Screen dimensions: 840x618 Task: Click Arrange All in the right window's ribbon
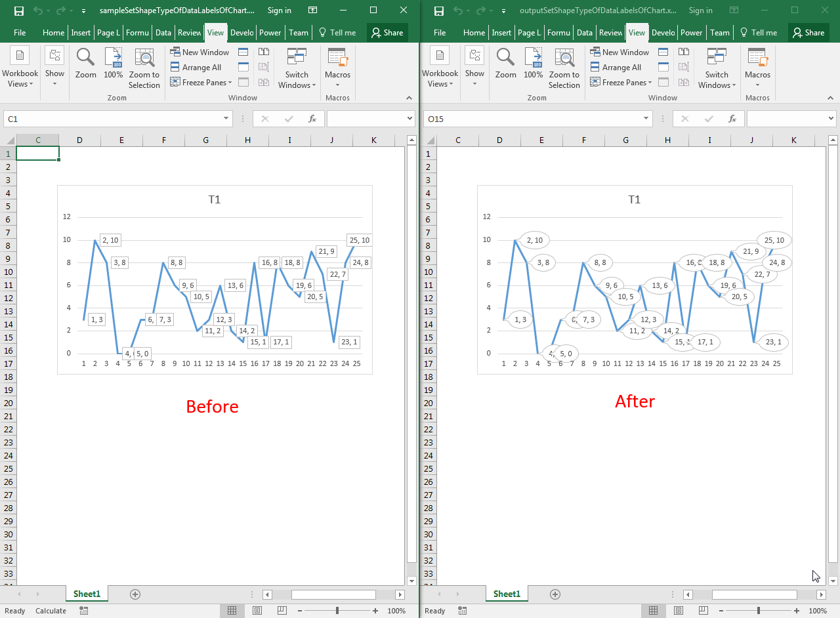(615, 68)
